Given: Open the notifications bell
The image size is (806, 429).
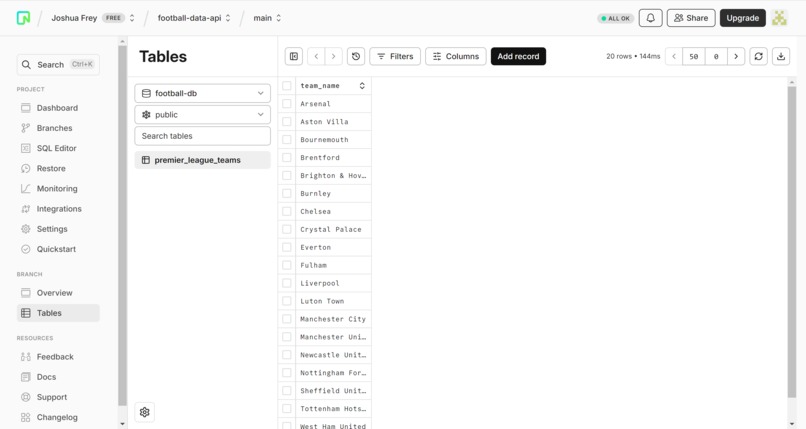Looking at the screenshot, I should 650,18.
